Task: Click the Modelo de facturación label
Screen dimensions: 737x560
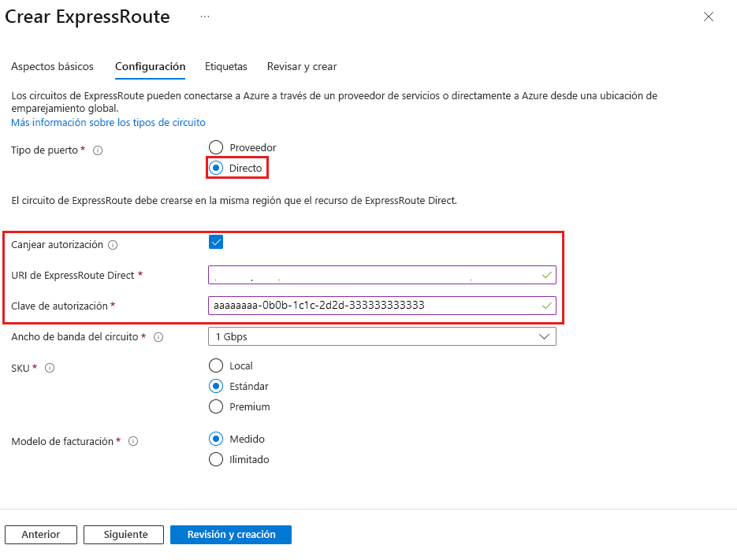Action: (62, 441)
